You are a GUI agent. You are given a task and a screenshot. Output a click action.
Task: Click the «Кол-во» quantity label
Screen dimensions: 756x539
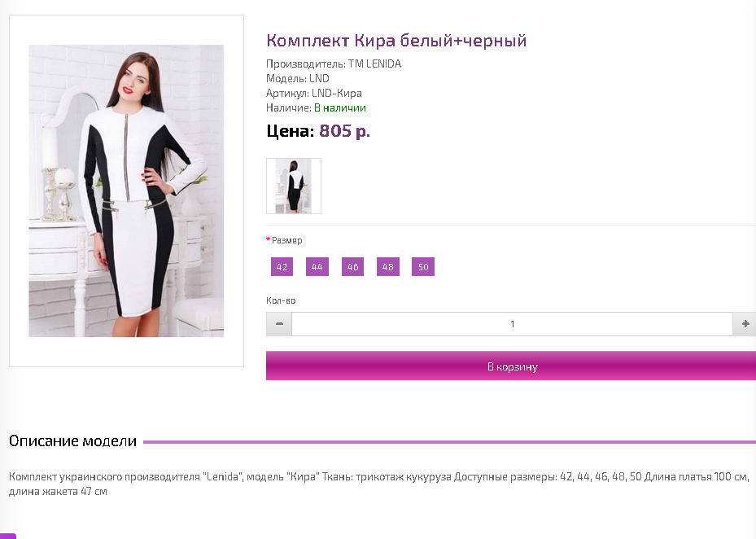pyautogui.click(x=281, y=300)
